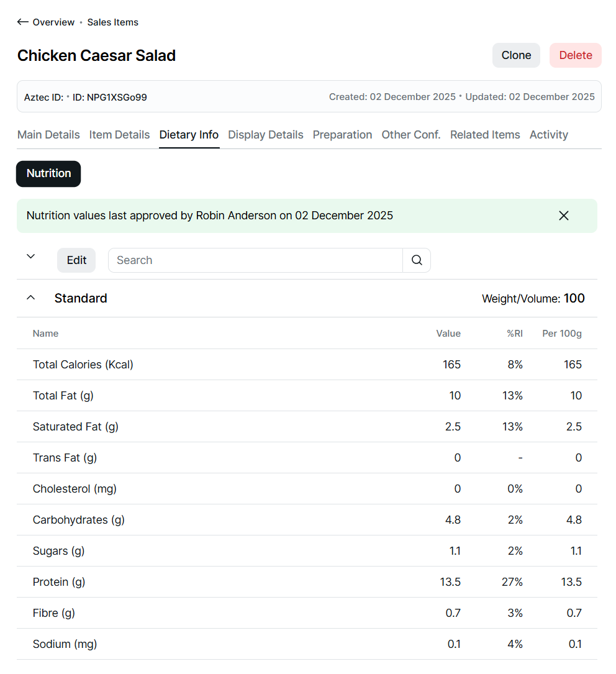Open the Other Conf. tab
The image size is (616, 674).
[411, 135]
